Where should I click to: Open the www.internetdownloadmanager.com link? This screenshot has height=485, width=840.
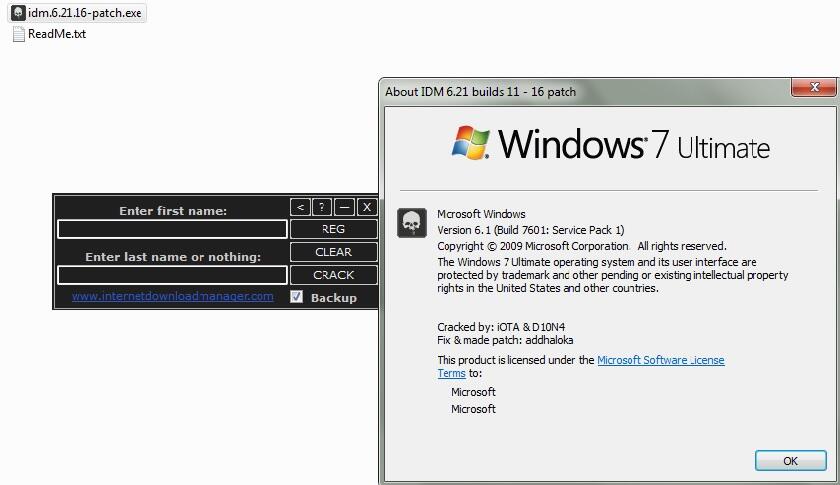(172, 296)
